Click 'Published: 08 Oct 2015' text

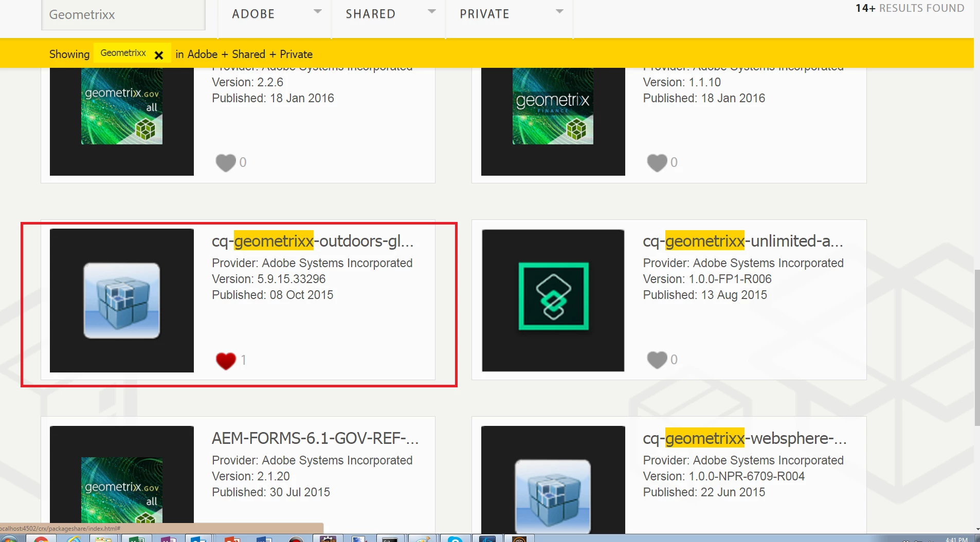point(273,295)
